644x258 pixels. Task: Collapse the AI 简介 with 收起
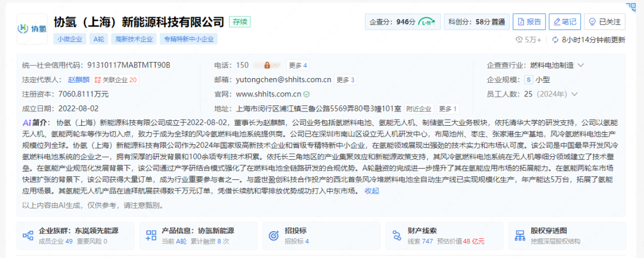(x=371, y=191)
